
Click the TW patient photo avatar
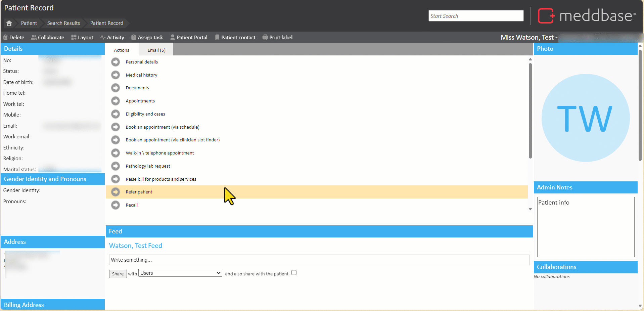coord(585,118)
